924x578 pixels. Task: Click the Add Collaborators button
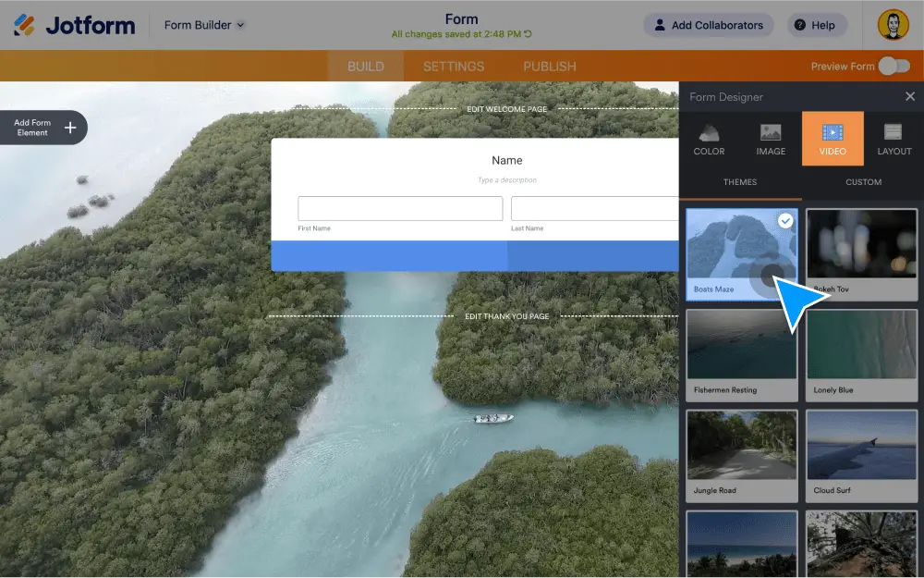click(708, 25)
